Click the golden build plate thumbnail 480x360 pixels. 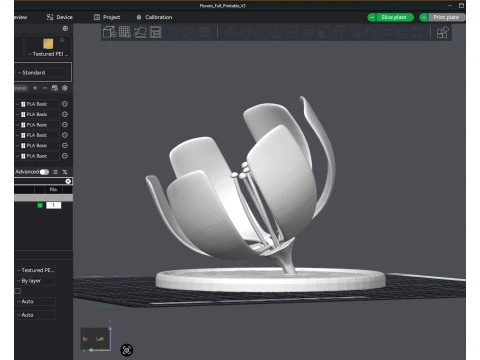[48, 44]
